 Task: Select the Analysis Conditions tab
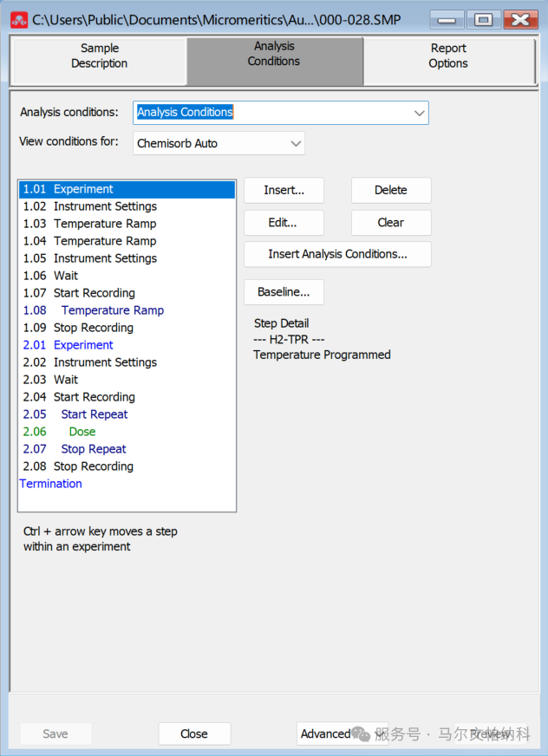click(274, 55)
